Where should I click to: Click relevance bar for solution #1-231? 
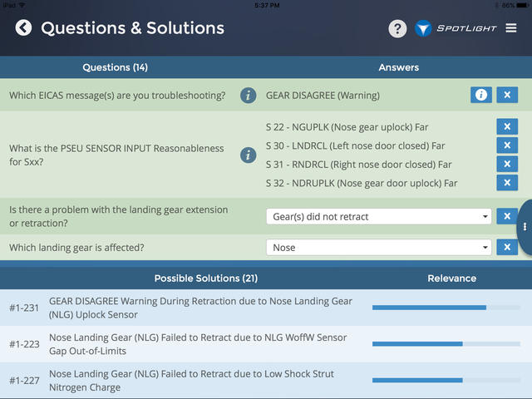pyautogui.click(x=446, y=308)
